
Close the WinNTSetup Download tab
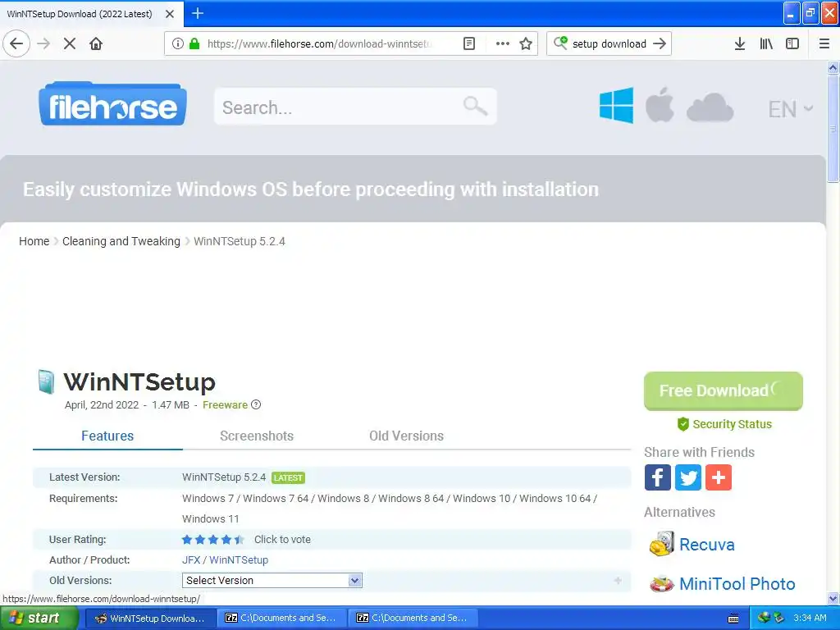170,14
